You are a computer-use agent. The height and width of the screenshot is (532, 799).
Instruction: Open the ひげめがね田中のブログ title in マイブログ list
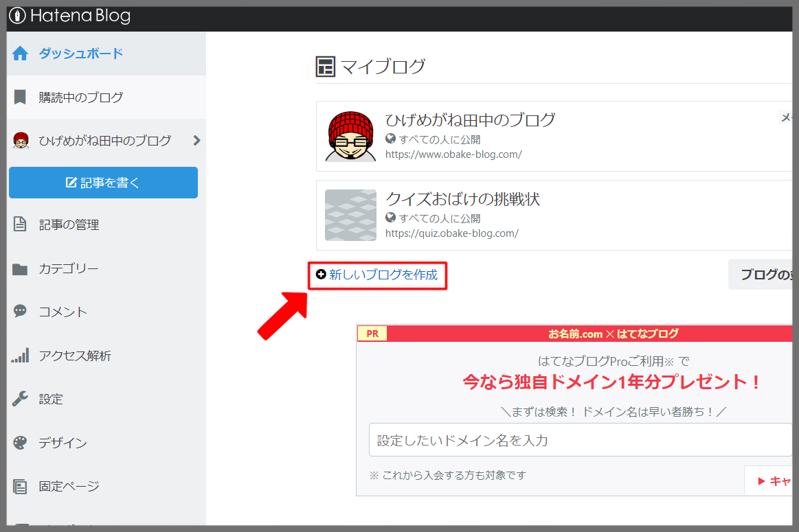(x=470, y=120)
